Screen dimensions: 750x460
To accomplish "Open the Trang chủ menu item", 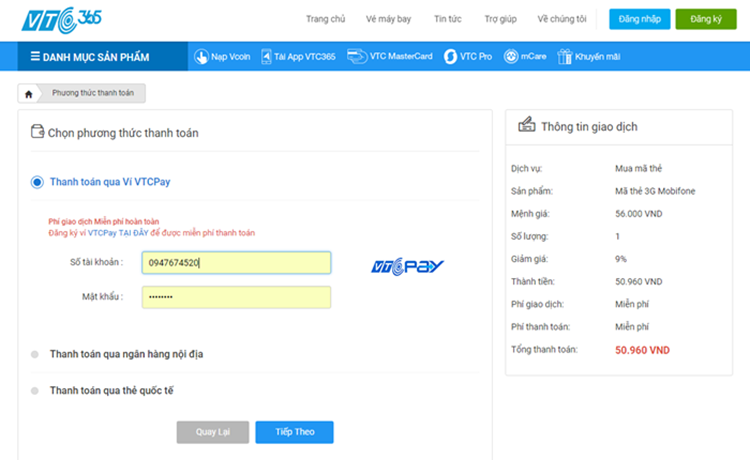I will click(x=325, y=19).
